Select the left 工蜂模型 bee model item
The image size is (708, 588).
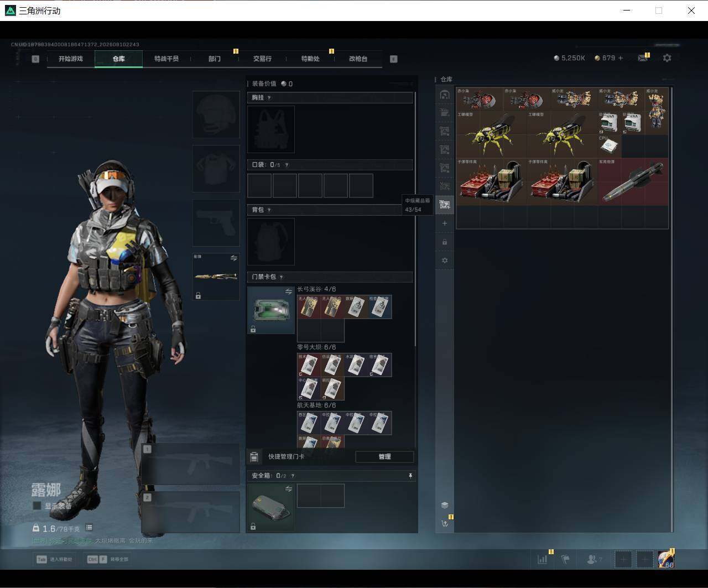tap(491, 135)
